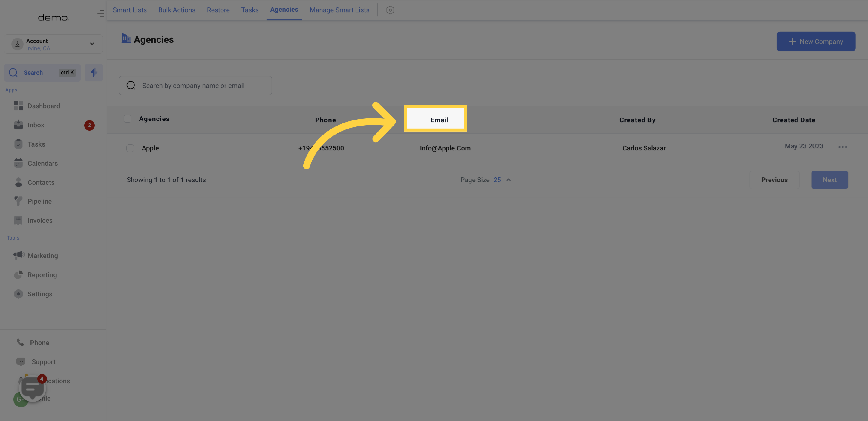The image size is (868, 421).
Task: Open the Contacts person icon
Action: click(18, 182)
